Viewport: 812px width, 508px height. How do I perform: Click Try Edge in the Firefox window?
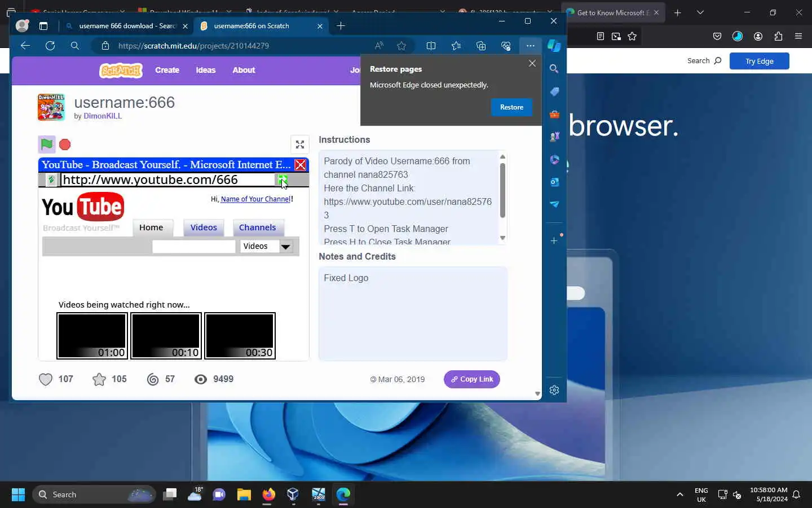coord(759,61)
